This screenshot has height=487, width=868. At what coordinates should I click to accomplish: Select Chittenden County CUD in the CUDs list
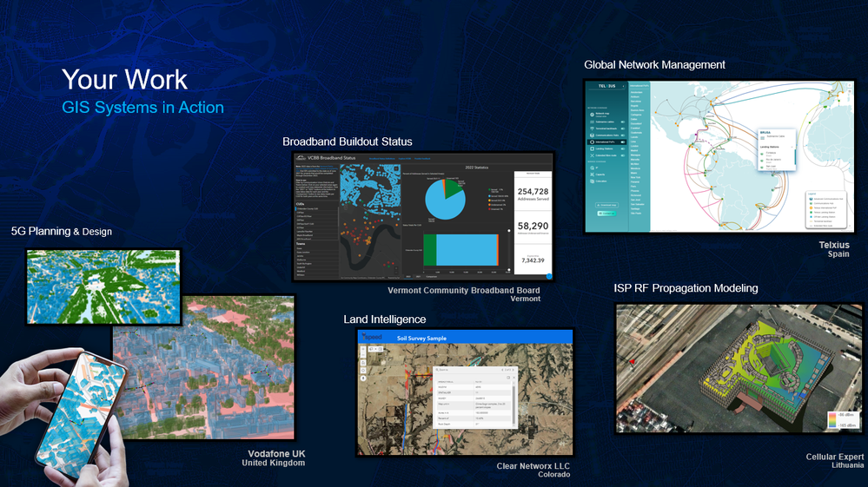coord(316,209)
